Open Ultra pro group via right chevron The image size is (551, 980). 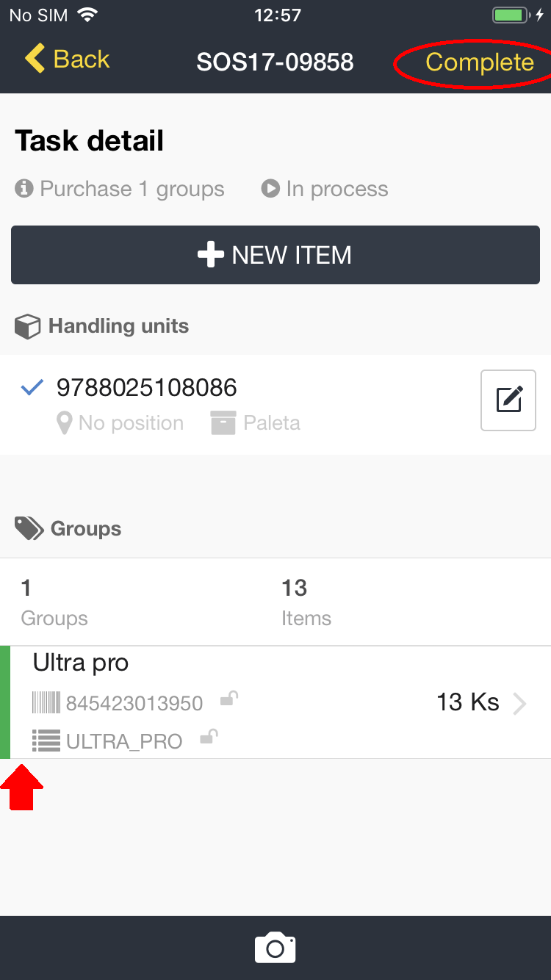(519, 703)
